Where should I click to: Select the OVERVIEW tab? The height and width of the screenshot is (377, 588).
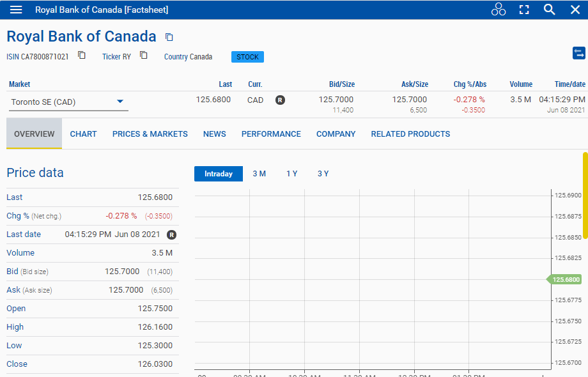click(34, 134)
